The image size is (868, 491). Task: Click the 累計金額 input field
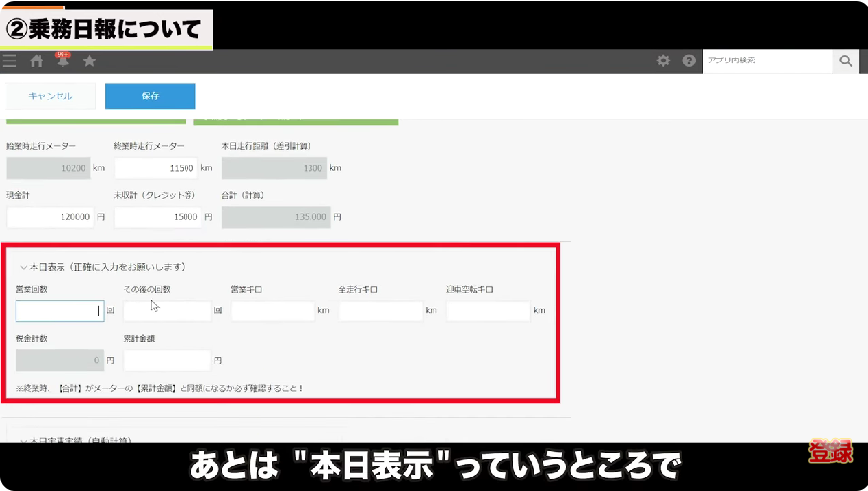(x=167, y=360)
